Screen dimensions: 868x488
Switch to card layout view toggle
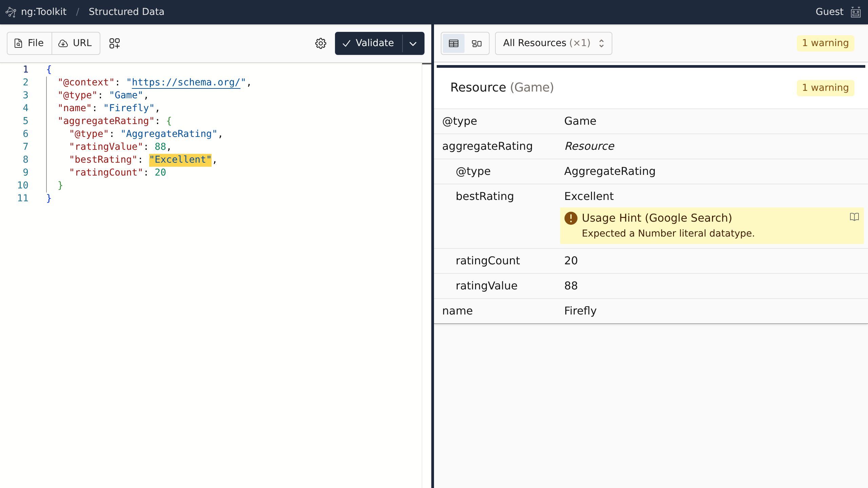pyautogui.click(x=477, y=43)
